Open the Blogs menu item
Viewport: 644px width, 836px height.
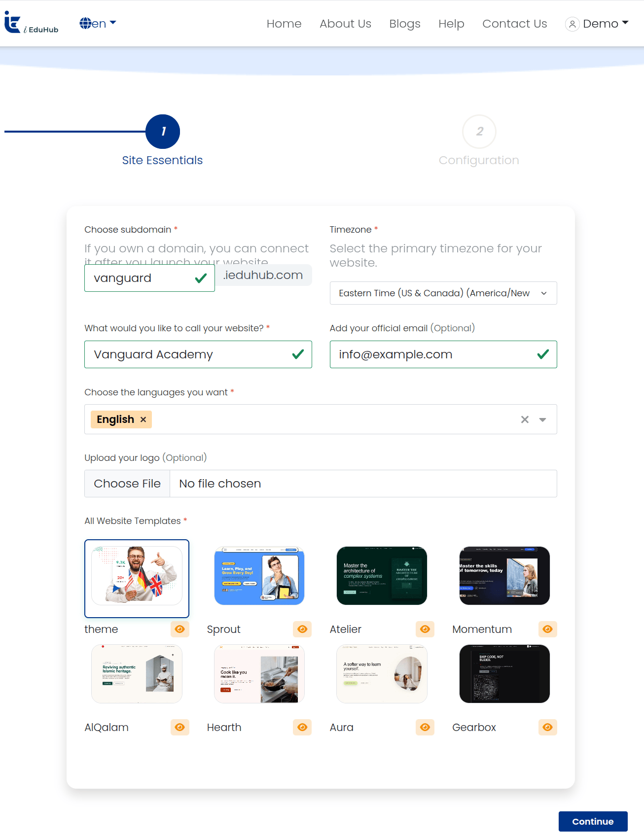405,24
